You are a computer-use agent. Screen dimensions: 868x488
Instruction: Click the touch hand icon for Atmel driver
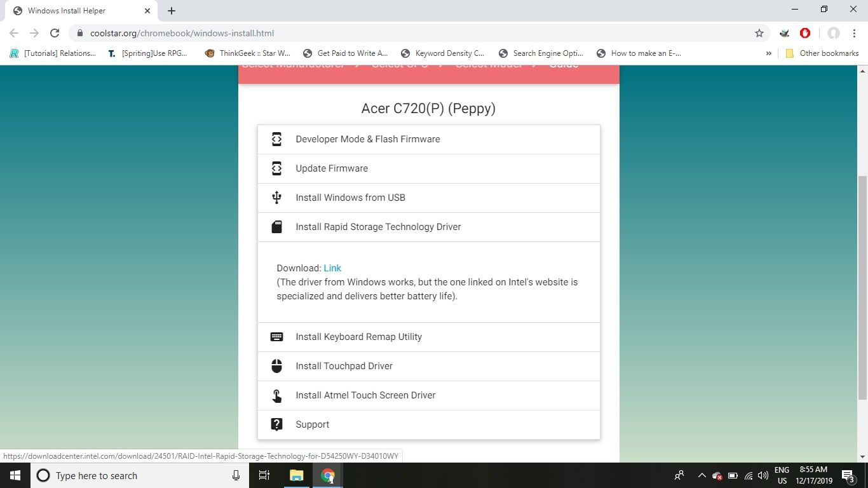[x=276, y=395]
